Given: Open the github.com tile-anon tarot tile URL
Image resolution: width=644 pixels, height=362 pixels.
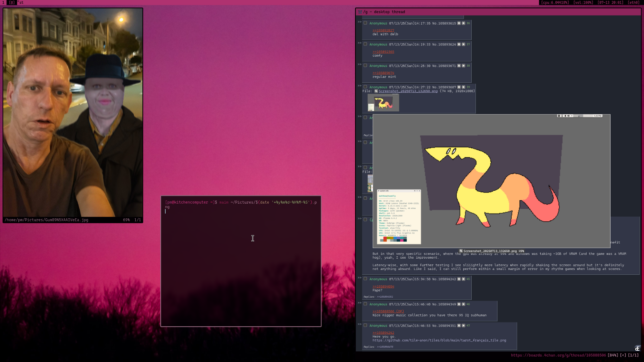Looking at the screenshot, I should click(439, 340).
